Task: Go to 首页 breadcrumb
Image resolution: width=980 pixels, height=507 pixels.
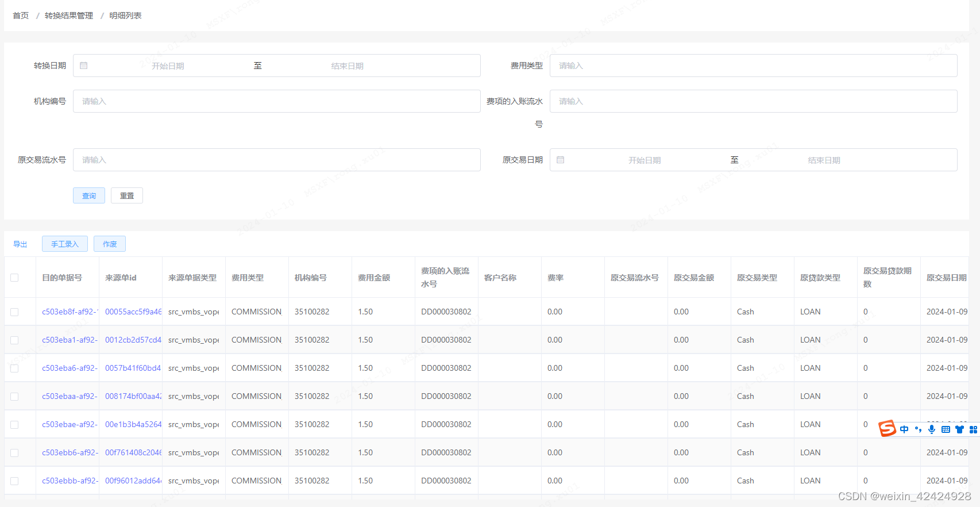Action: tap(21, 16)
